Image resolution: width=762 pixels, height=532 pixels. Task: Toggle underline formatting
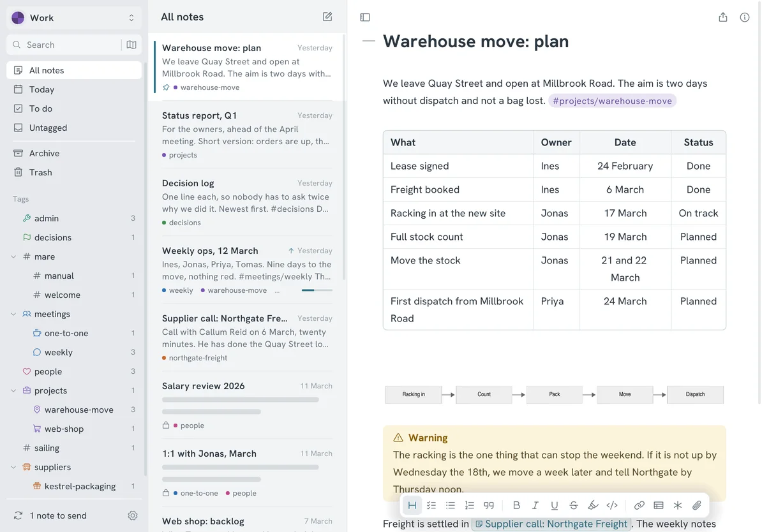click(554, 505)
